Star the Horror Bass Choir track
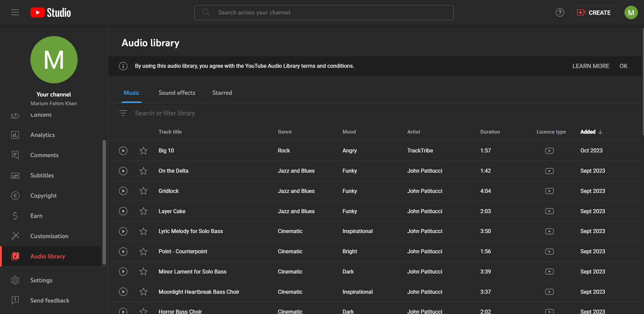The image size is (644, 314). coord(143,311)
